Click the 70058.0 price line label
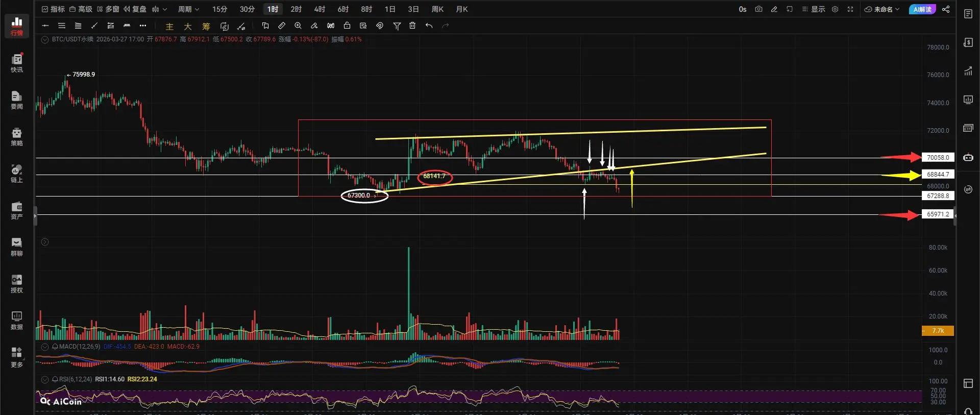The width and height of the screenshot is (980, 415). pos(938,158)
